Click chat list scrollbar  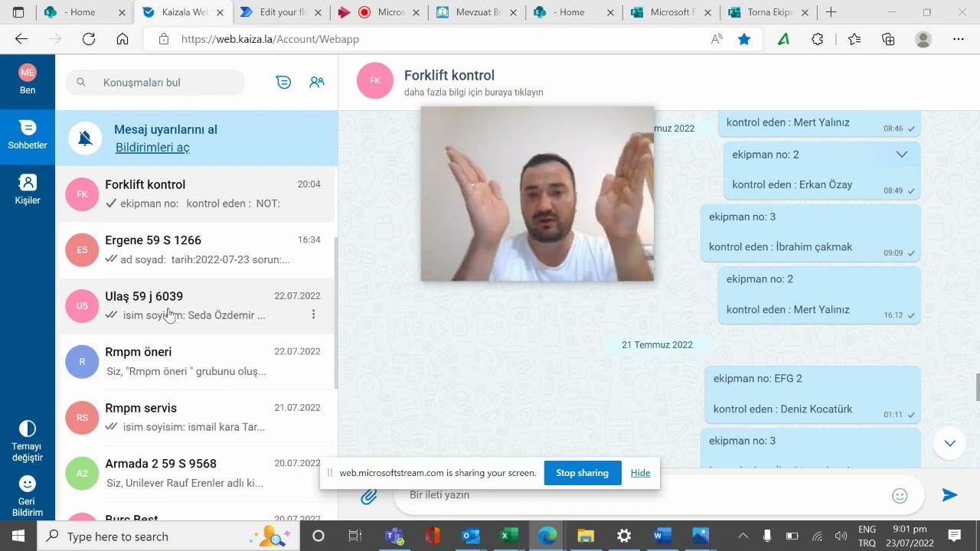click(335, 312)
